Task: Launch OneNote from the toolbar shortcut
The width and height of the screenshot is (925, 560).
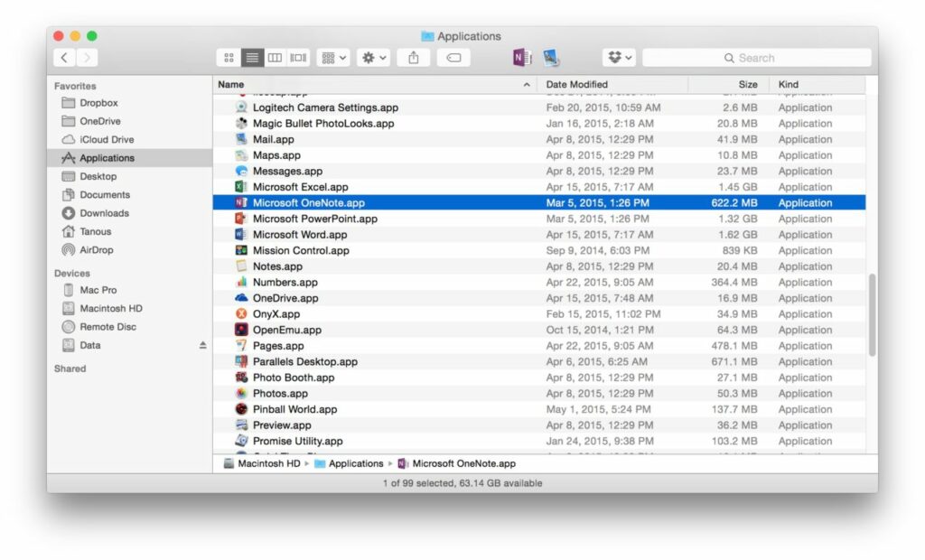Action: pyautogui.click(x=522, y=57)
